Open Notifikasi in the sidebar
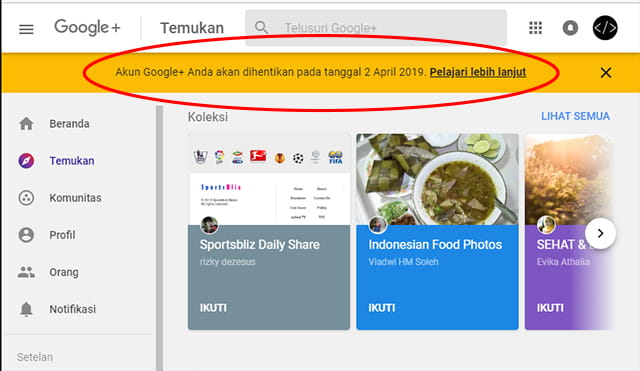 point(73,309)
